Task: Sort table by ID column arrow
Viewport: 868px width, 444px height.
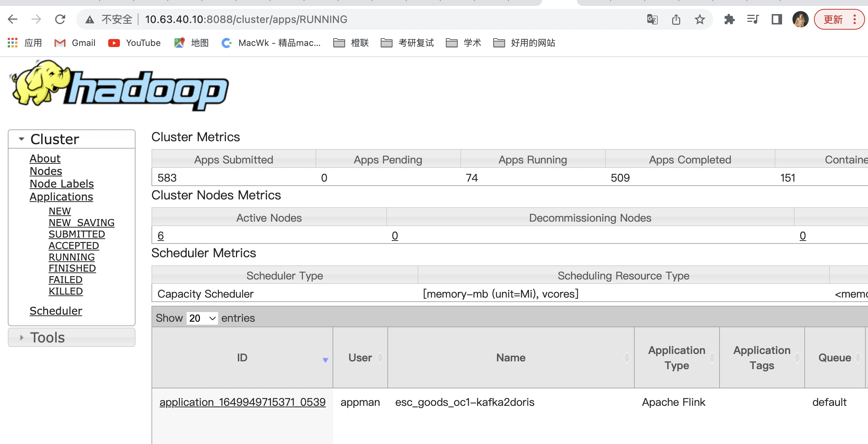Action: pos(325,360)
